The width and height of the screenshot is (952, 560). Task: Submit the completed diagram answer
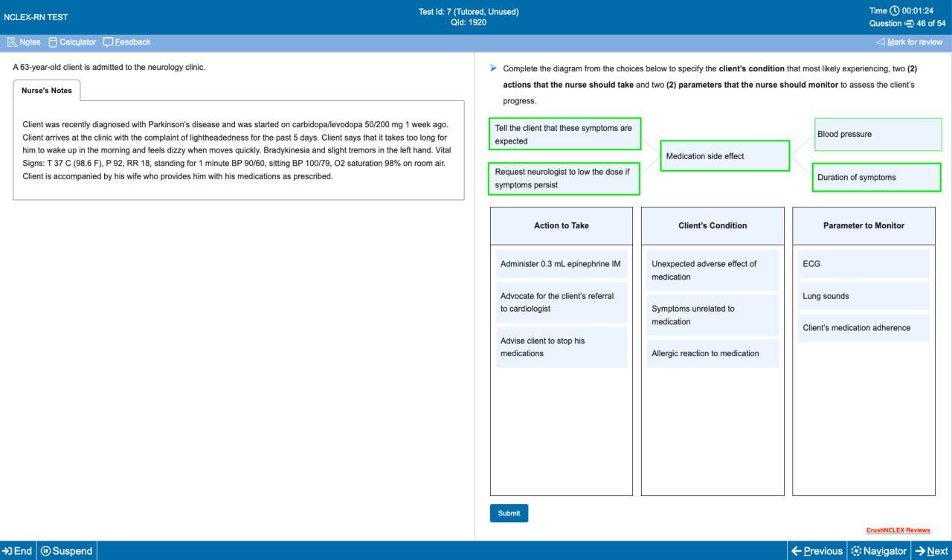click(x=509, y=513)
